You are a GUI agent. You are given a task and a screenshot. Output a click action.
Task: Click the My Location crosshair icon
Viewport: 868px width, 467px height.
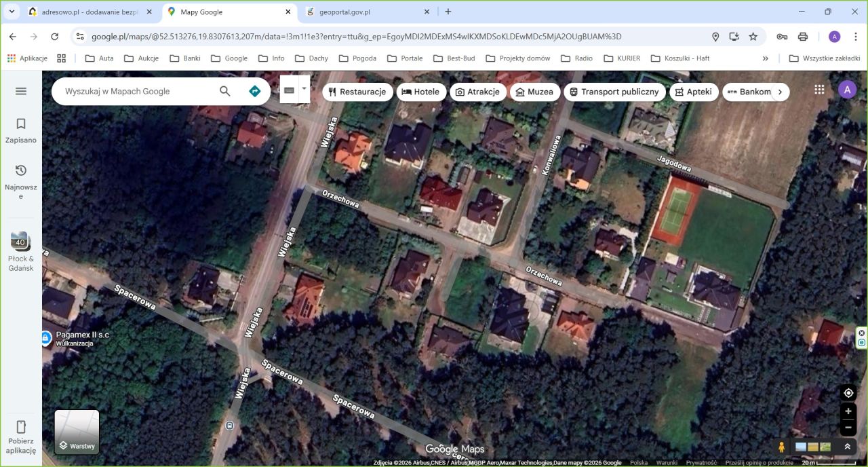[x=848, y=393]
